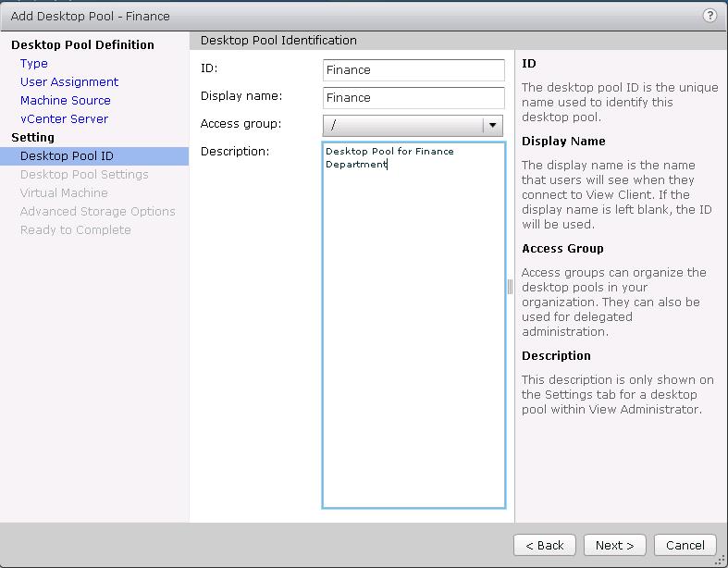Go to the Type step
728x568 pixels.
34,64
